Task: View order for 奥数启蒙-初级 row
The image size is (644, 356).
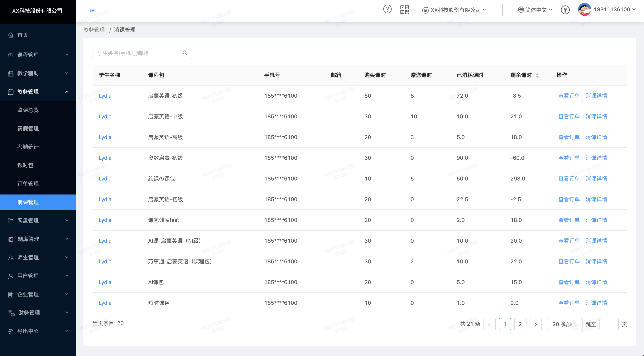Action: click(569, 158)
